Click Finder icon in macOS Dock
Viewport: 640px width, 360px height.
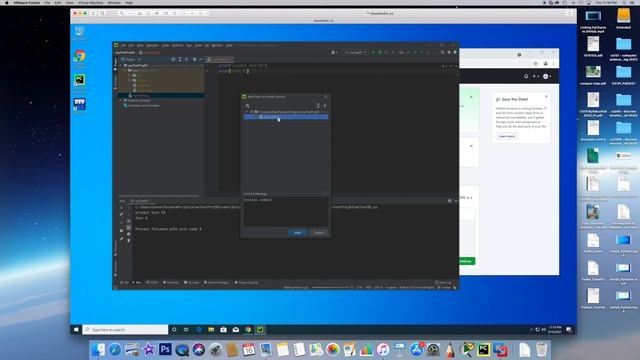[x=98, y=349]
